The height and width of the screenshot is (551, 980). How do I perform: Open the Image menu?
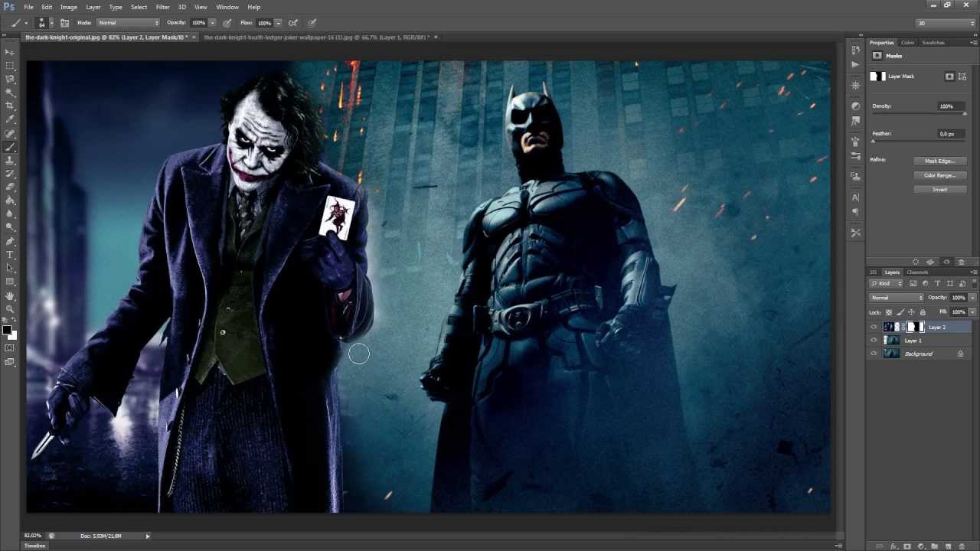69,7
